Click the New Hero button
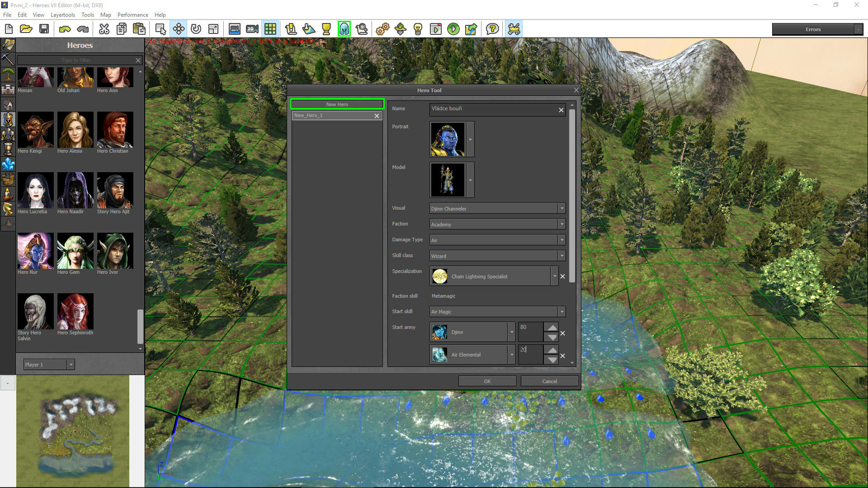The image size is (868, 488). (x=337, y=104)
